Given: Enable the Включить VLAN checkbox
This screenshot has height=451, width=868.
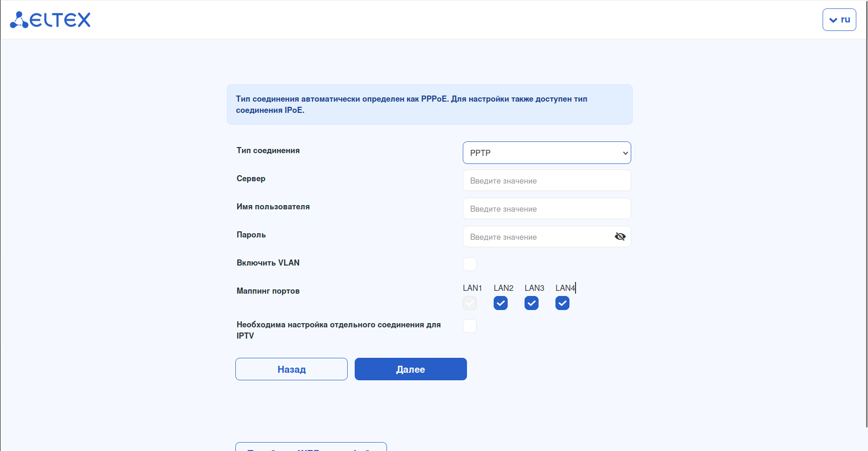Looking at the screenshot, I should point(470,264).
